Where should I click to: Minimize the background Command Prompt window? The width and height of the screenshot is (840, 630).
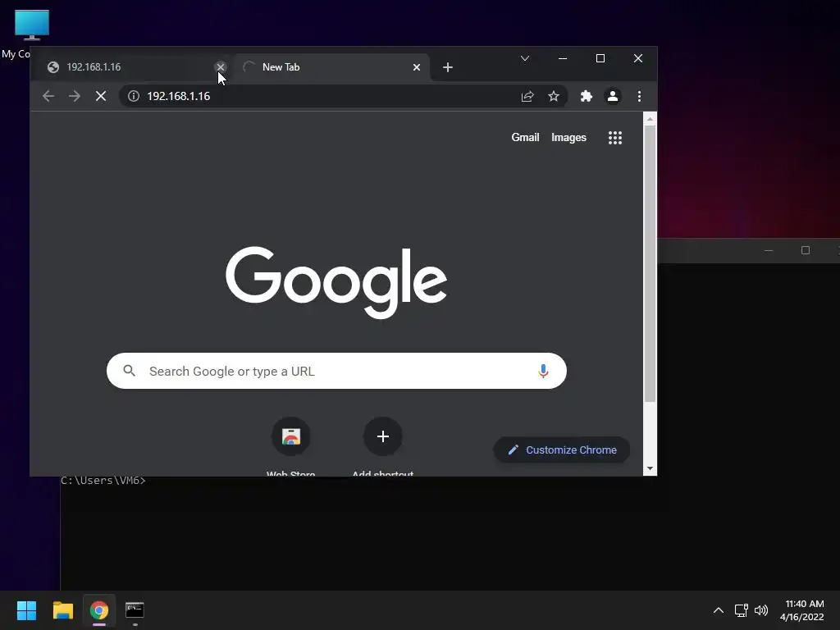[x=769, y=250]
